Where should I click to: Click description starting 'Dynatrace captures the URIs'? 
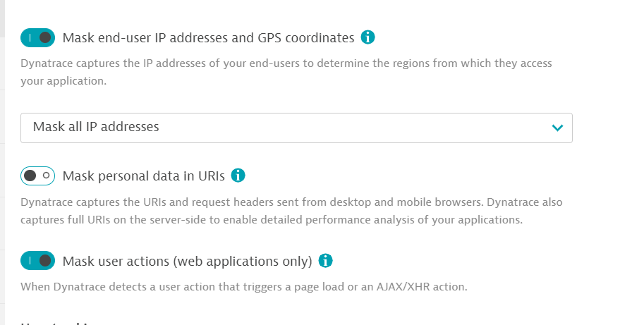(x=291, y=202)
